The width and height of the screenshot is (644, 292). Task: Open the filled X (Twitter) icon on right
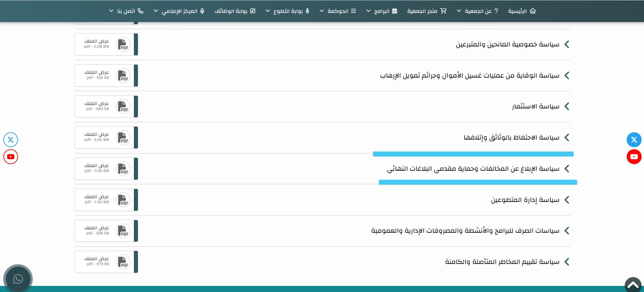coord(634,140)
